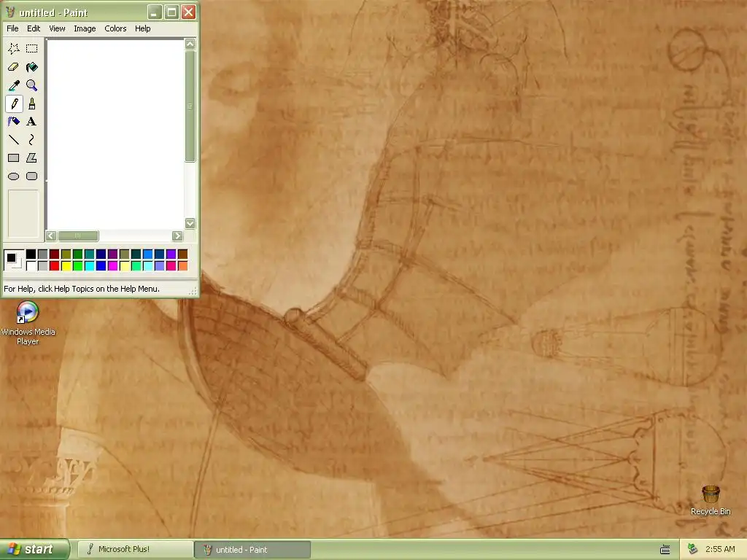
Task: Choose the Brush tool
Action: tap(32, 104)
